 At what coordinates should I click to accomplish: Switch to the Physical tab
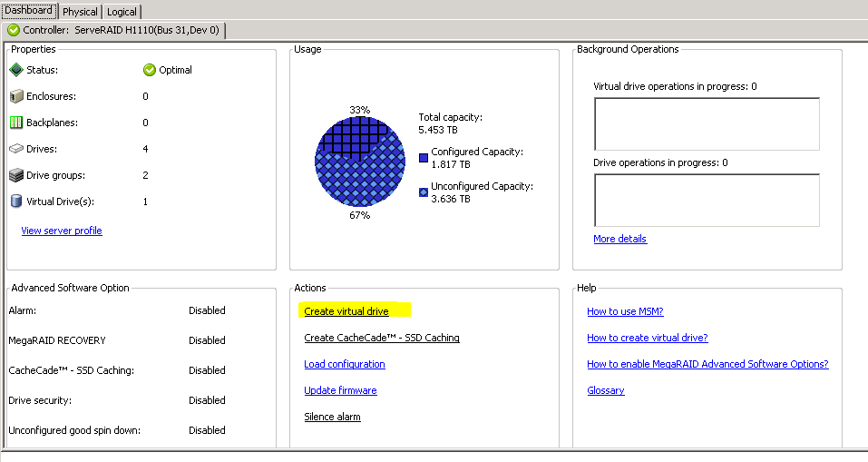(x=80, y=12)
